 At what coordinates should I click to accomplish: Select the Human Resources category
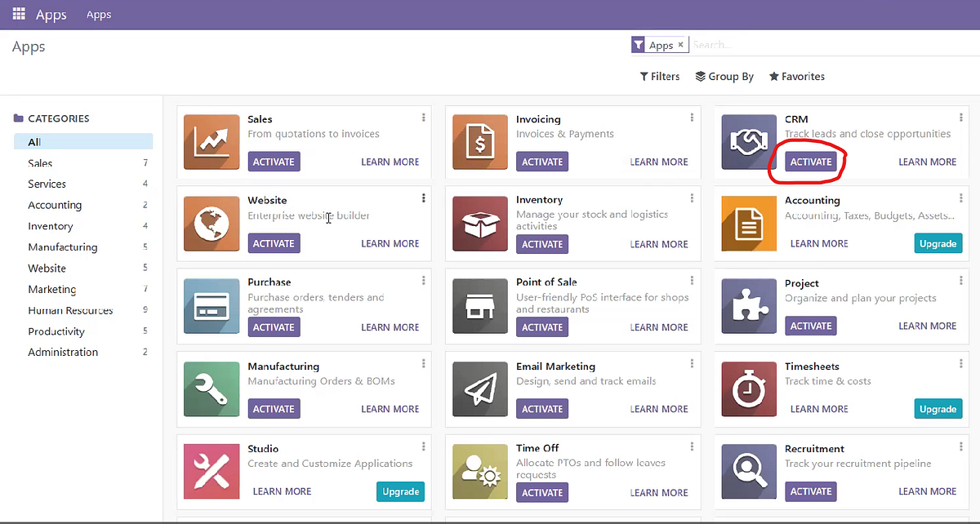72,310
